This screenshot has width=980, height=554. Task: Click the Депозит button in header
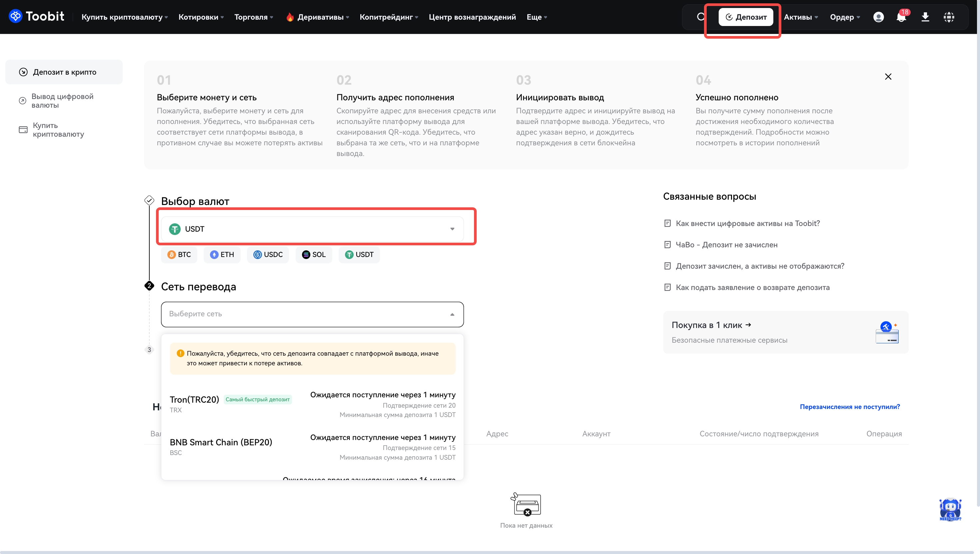[746, 17]
